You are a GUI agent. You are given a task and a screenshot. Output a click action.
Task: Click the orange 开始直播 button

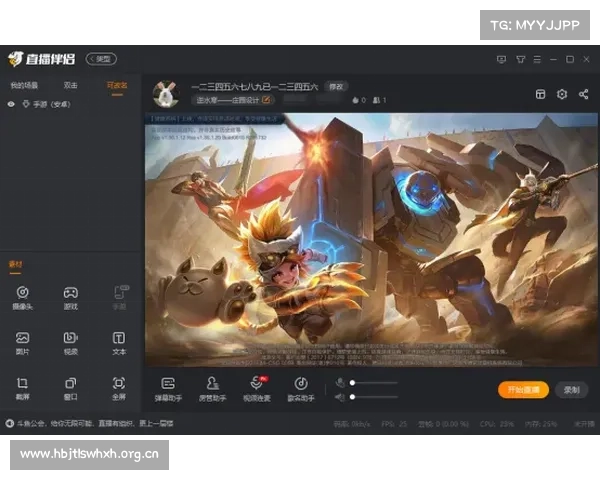tap(523, 390)
